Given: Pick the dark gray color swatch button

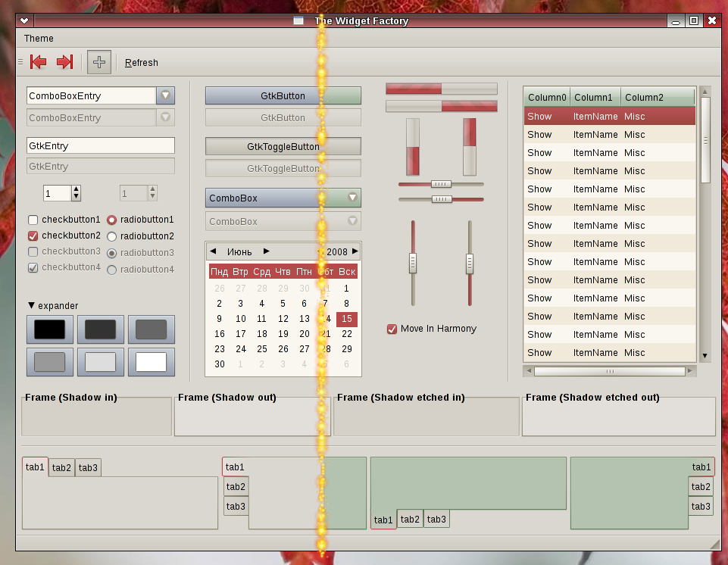Looking at the screenshot, I should 100,329.
